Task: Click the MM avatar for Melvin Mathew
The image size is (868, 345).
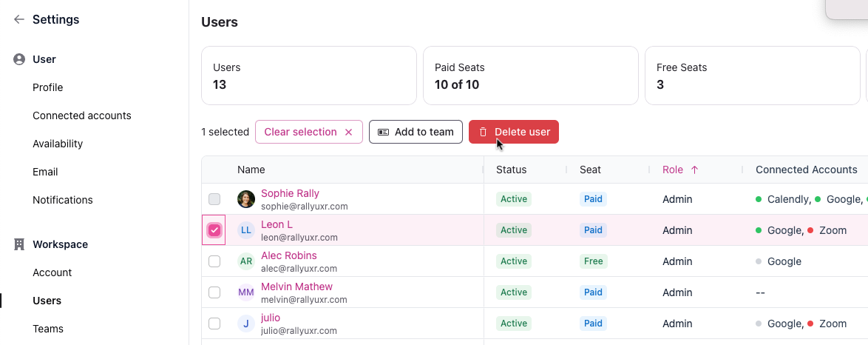Action: [x=246, y=292]
